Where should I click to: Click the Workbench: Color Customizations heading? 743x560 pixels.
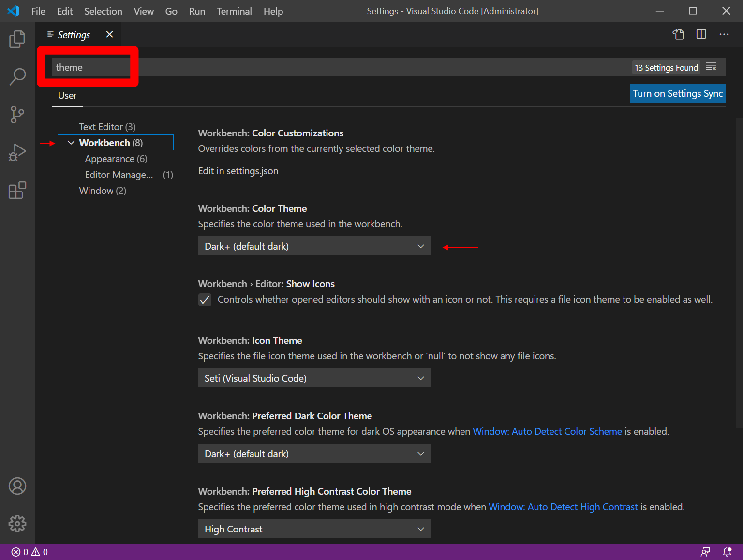[270, 133]
